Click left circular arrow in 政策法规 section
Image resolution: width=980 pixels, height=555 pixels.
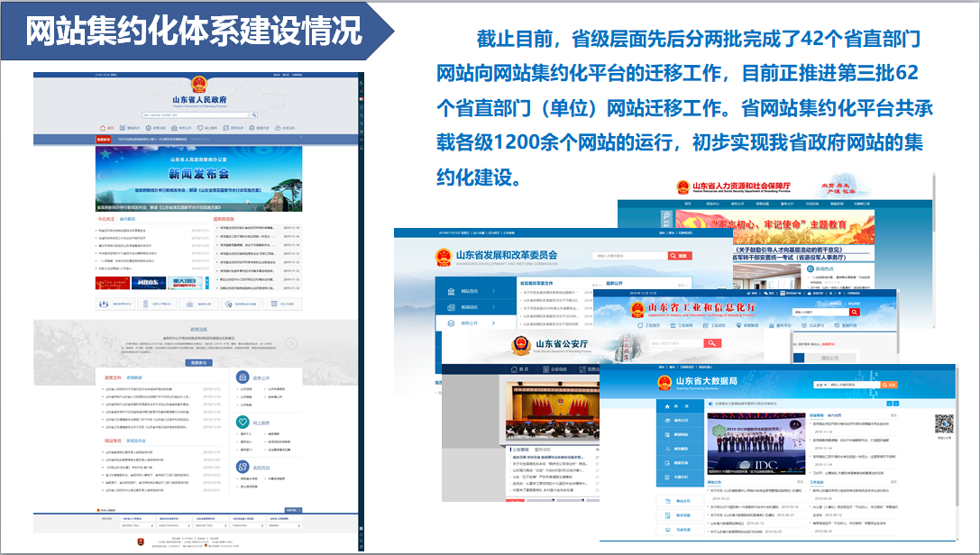106,343
